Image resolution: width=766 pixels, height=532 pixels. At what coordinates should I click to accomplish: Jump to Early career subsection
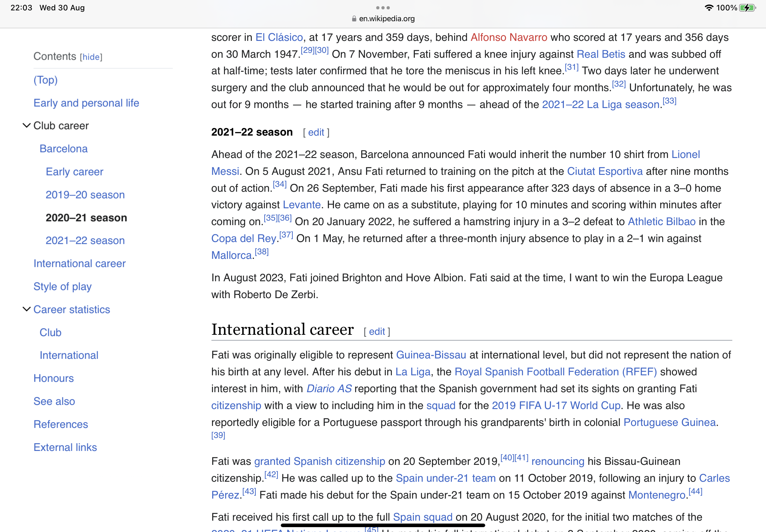pos(74,172)
